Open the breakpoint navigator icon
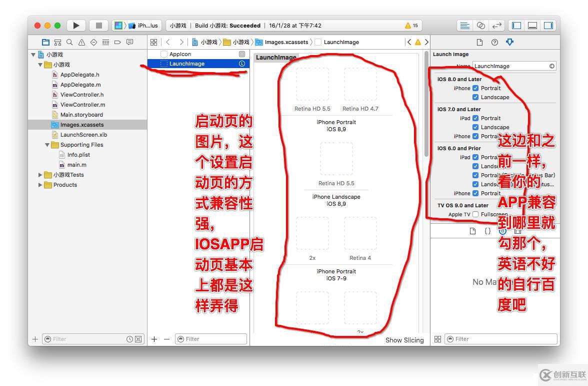Screen dimensions: 588x386 pyautogui.click(x=117, y=42)
